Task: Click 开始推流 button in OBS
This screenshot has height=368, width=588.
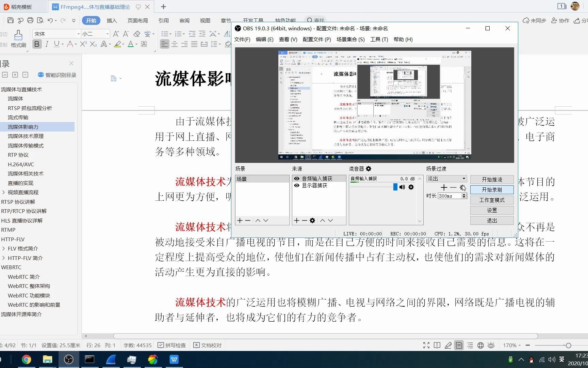Action: pyautogui.click(x=492, y=180)
